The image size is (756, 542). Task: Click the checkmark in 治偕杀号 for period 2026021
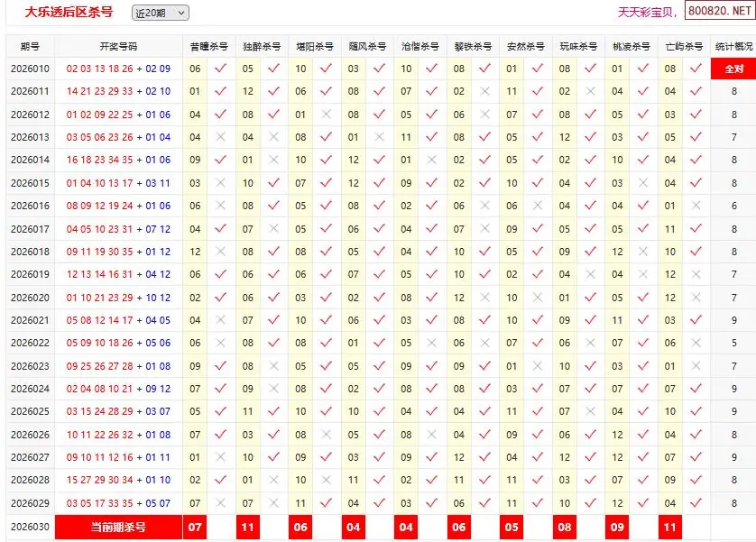[x=432, y=320]
